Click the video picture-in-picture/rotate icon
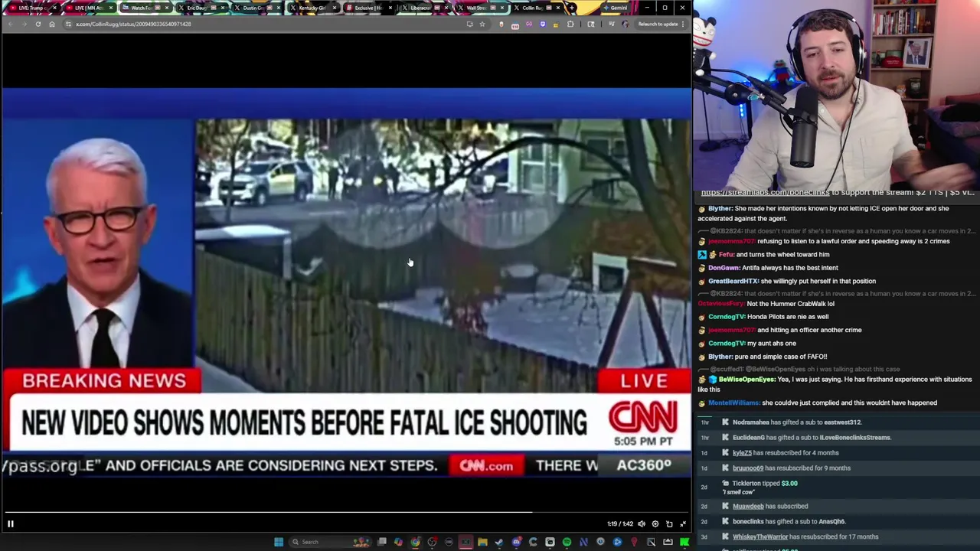The width and height of the screenshot is (980, 551). [669, 523]
